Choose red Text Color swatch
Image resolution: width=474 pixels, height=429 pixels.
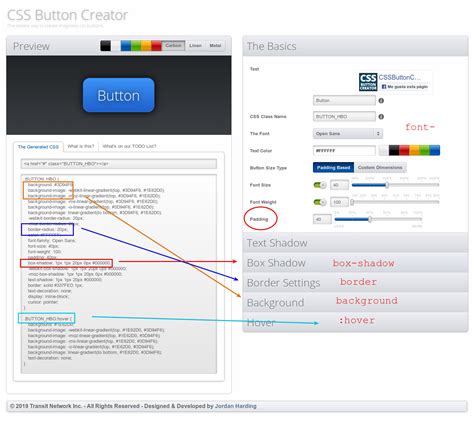click(x=404, y=151)
